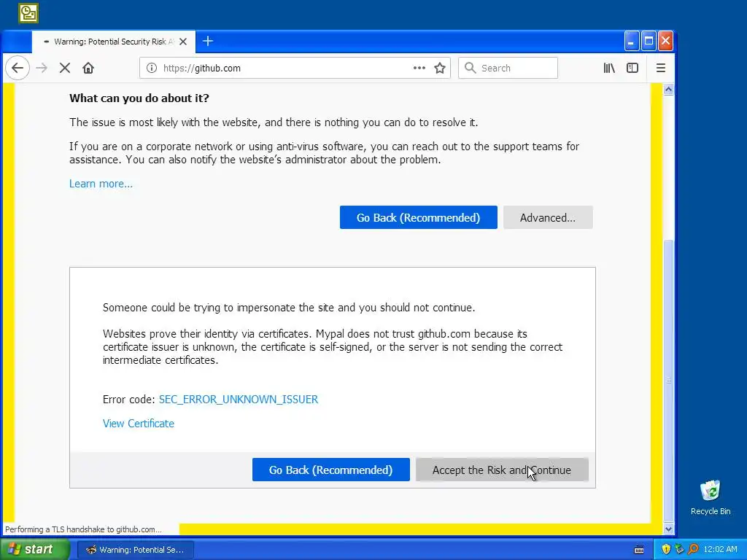Open Recycle Bin desktop icon
This screenshot has height=560, width=747.
[711, 497]
